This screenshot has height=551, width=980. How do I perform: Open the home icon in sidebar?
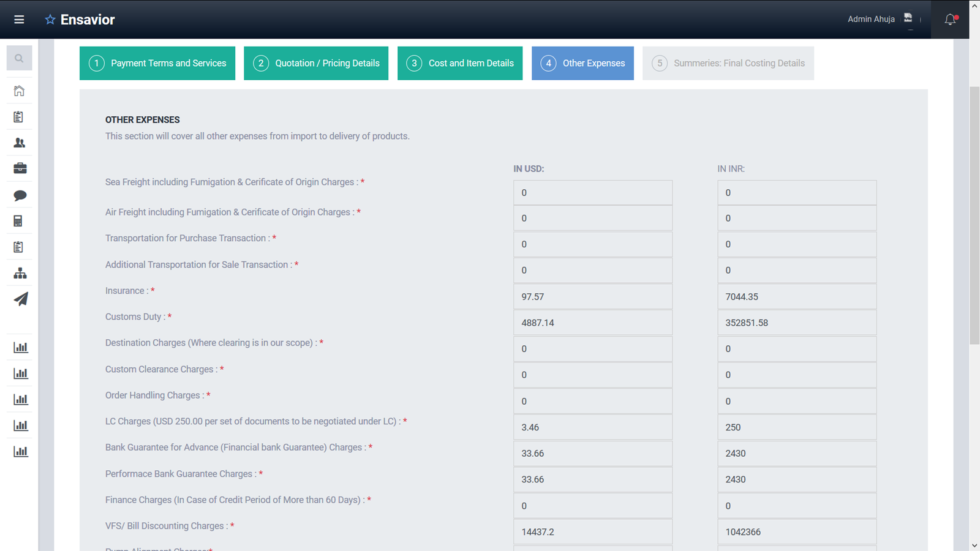[x=20, y=91]
